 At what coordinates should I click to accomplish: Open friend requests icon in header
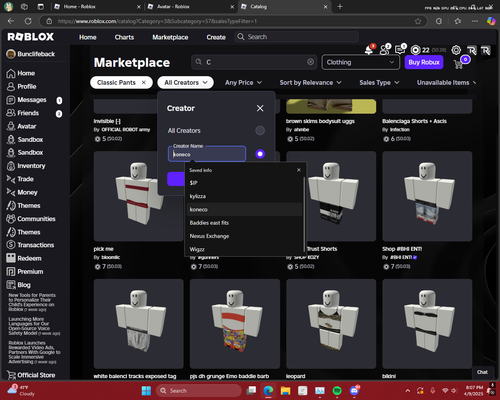[x=385, y=50]
